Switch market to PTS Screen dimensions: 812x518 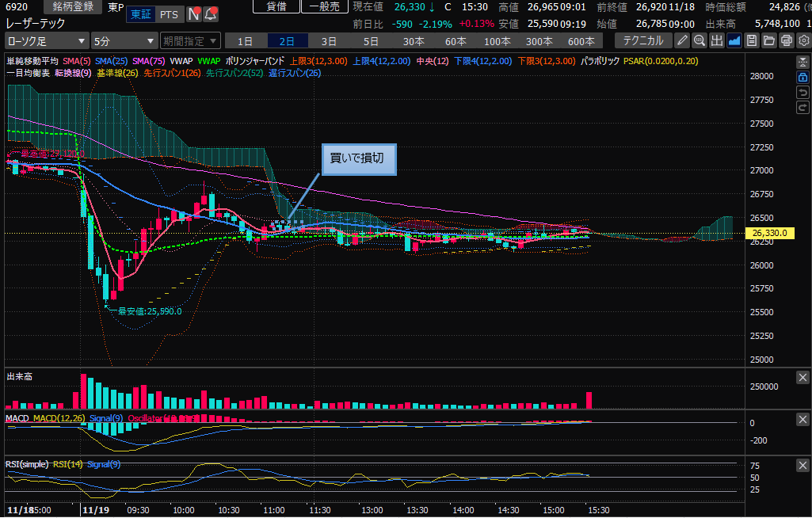tap(168, 14)
